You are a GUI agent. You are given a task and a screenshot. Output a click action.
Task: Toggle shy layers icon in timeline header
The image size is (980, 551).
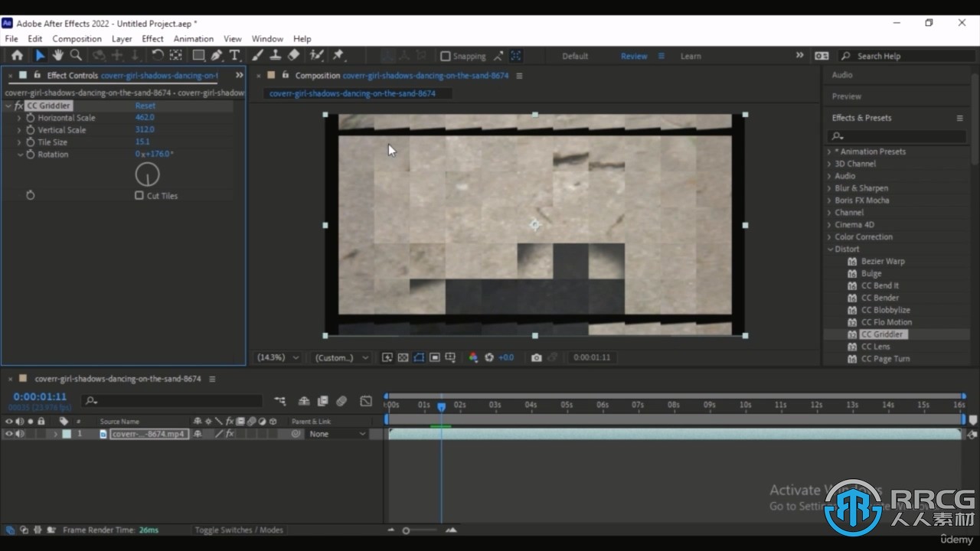(304, 401)
